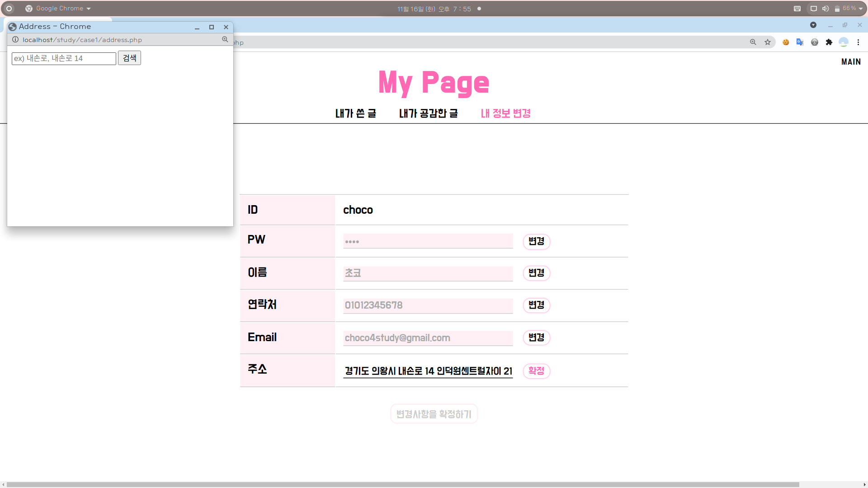Click the zoom magnifier in main address bar
868x488 pixels.
click(753, 42)
